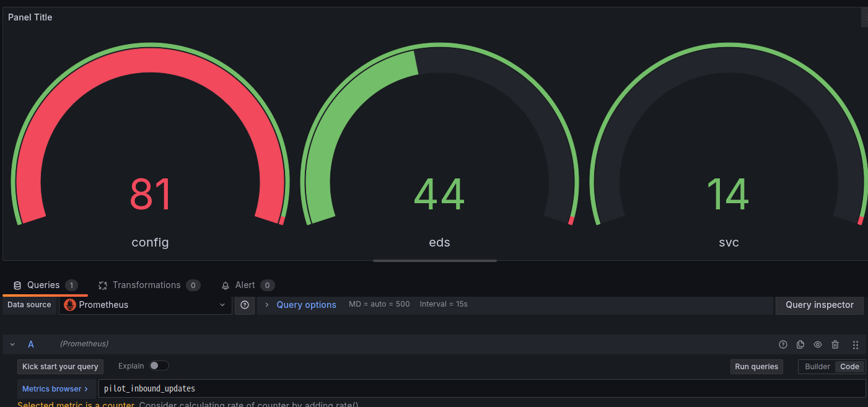
Task: Switch to Transformations tab
Action: coord(149,285)
